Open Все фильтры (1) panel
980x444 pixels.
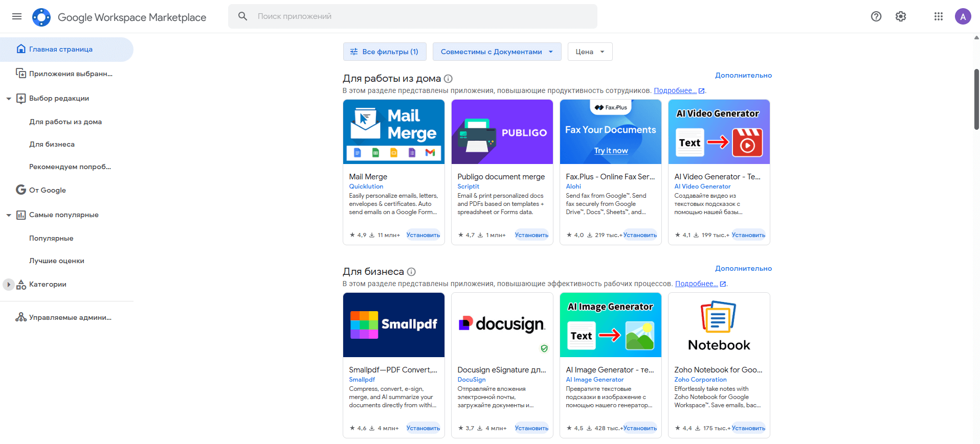point(384,52)
